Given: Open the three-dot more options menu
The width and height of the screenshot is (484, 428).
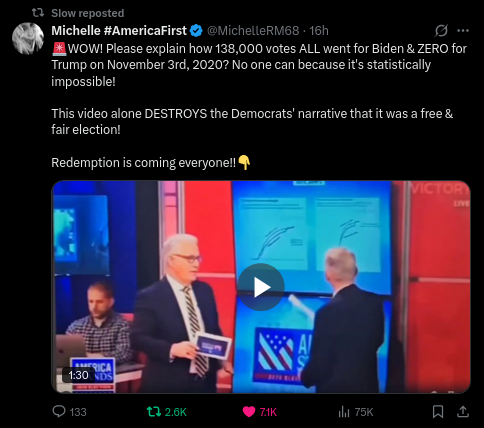Looking at the screenshot, I should 463,31.
